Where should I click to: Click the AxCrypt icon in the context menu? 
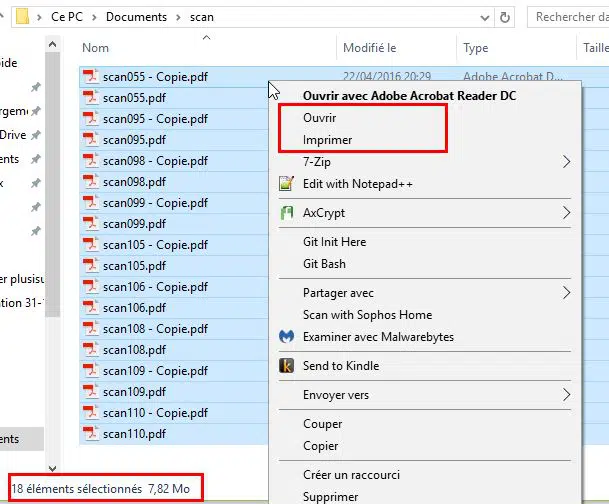[287, 213]
